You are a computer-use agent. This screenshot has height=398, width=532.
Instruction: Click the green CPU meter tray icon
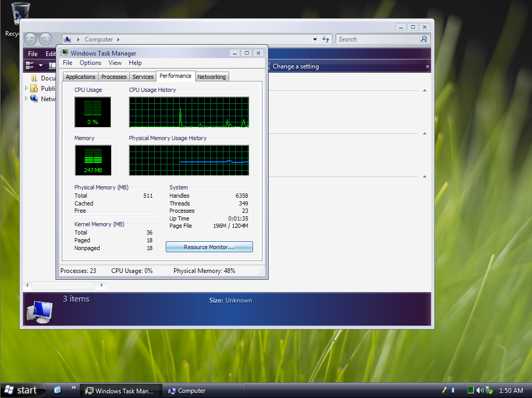coord(470,390)
